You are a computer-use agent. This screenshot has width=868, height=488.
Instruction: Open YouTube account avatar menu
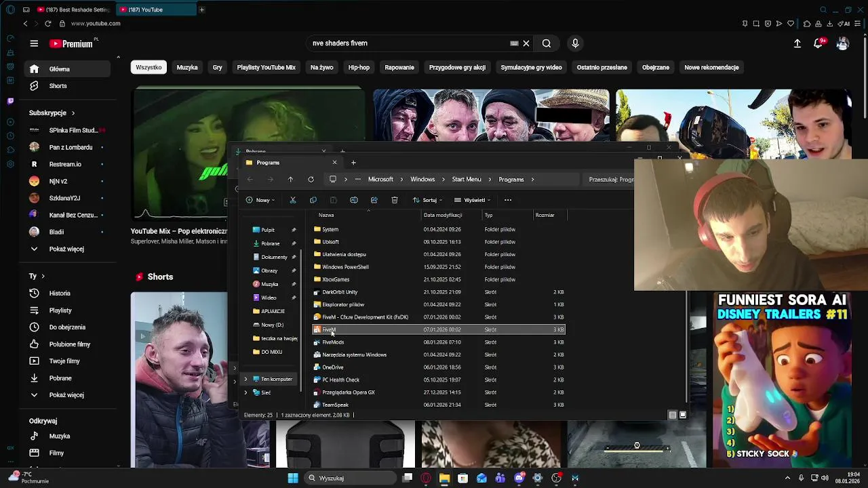tap(842, 43)
